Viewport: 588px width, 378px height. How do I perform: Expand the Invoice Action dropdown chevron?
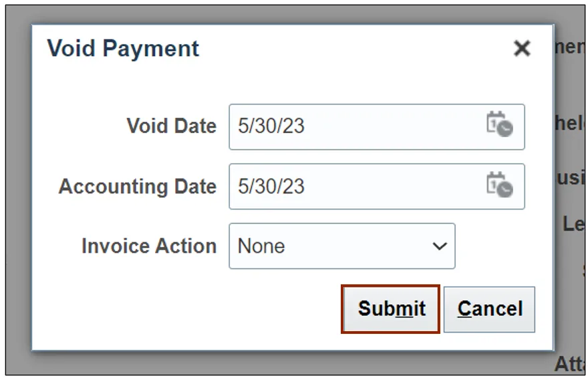click(439, 246)
